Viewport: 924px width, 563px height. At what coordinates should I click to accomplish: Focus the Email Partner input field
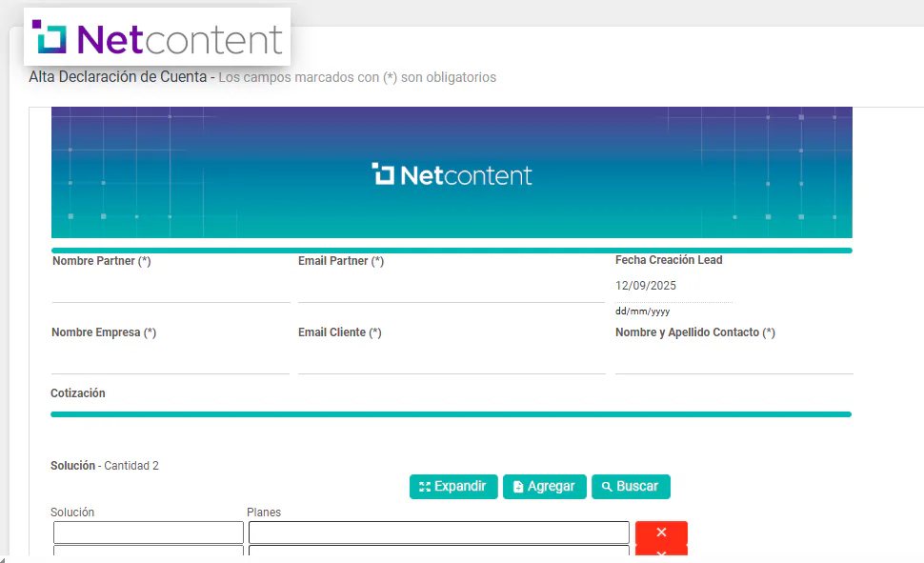(x=452, y=288)
